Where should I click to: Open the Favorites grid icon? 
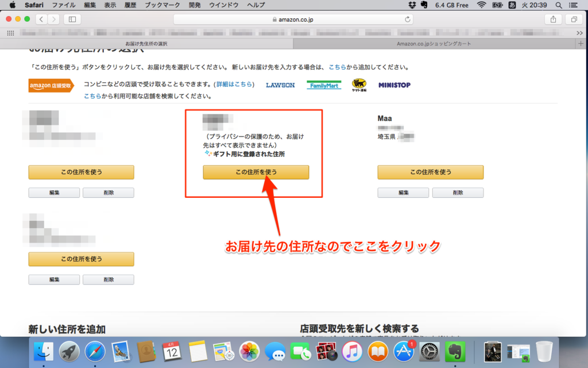pos(10,33)
